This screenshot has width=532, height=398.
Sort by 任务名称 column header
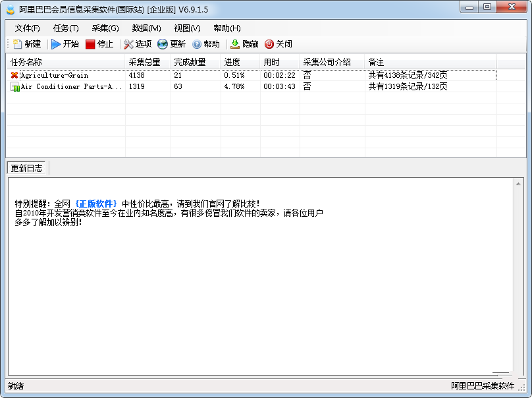(66, 62)
